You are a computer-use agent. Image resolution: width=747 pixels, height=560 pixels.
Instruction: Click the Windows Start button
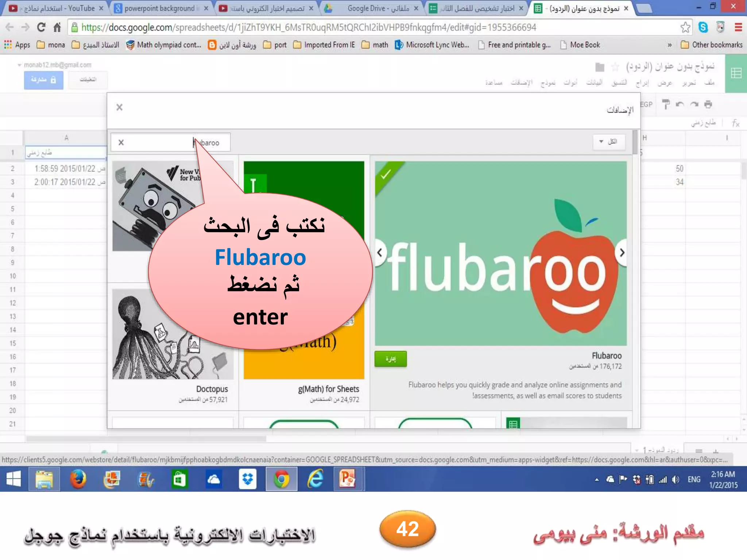click(x=13, y=479)
